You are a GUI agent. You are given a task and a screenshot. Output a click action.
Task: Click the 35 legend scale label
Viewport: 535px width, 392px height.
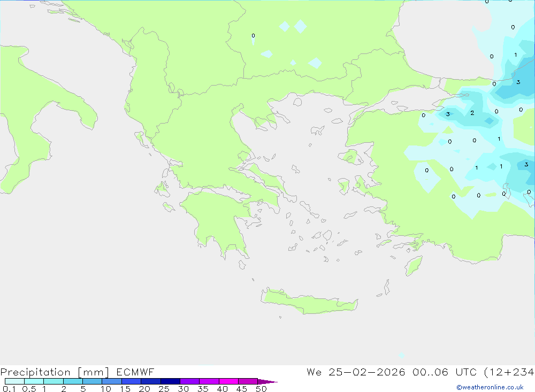coord(203,389)
